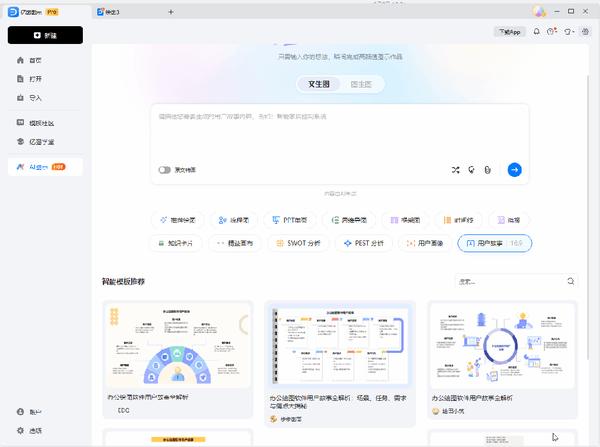Screen dimensions: 600x447
Task: Select 打开 (Open) in the sidebar
Action: pos(30,79)
